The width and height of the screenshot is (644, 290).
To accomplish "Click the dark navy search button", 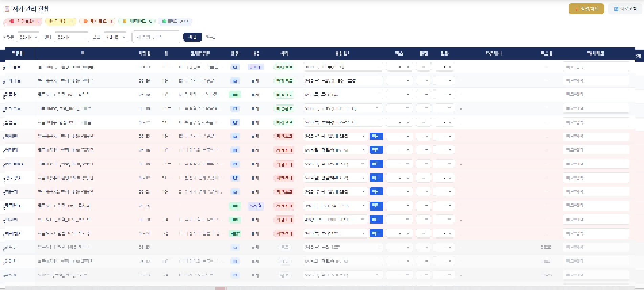I will coord(192,37).
